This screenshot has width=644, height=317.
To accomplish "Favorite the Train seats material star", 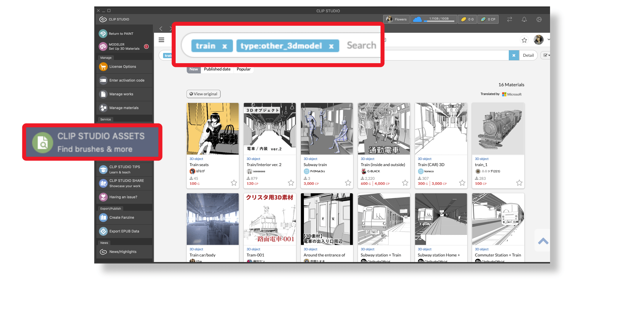I will pyautogui.click(x=234, y=183).
